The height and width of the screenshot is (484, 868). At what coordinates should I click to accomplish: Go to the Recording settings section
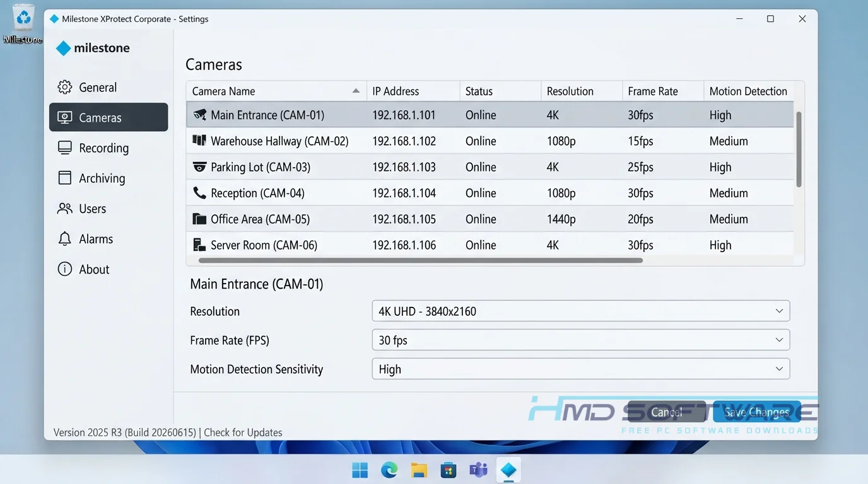(108, 147)
